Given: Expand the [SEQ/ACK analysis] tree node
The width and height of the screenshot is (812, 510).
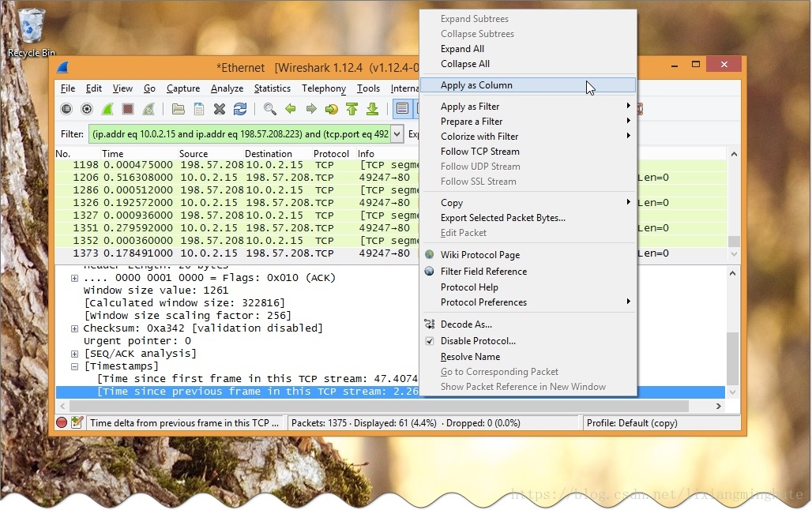Looking at the screenshot, I should [74, 354].
